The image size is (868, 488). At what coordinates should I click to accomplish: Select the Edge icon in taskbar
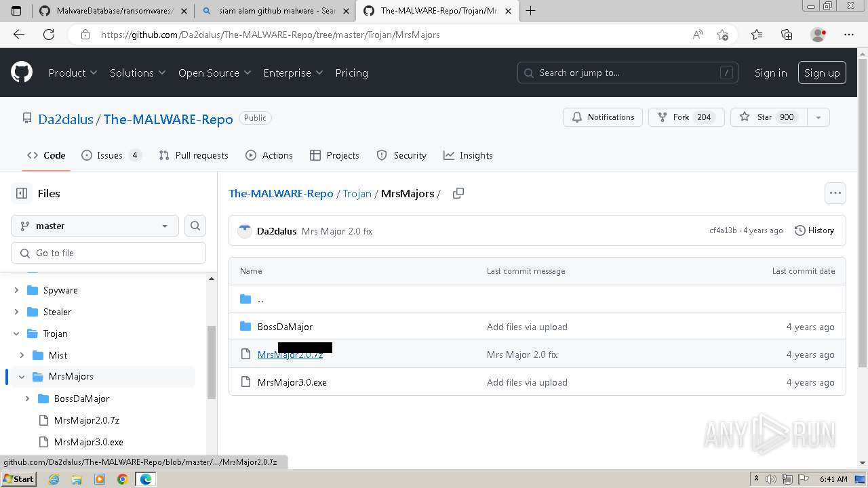click(146, 479)
